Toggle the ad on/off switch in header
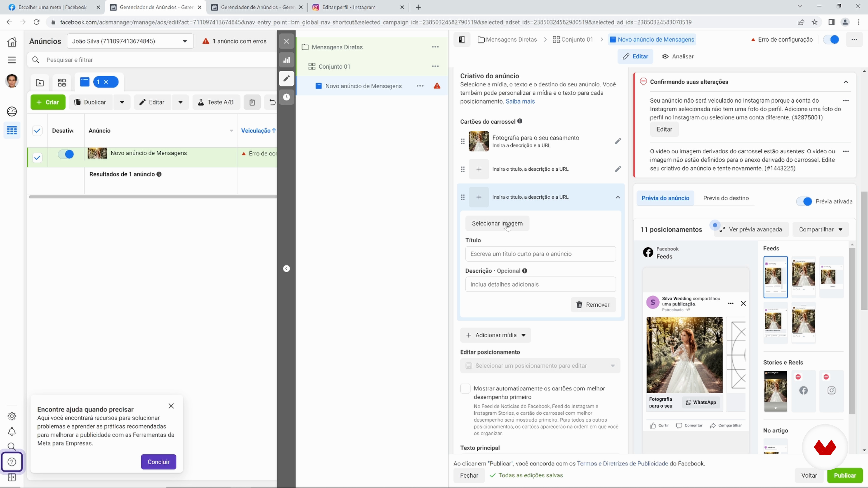This screenshot has height=488, width=868. coord(831,40)
